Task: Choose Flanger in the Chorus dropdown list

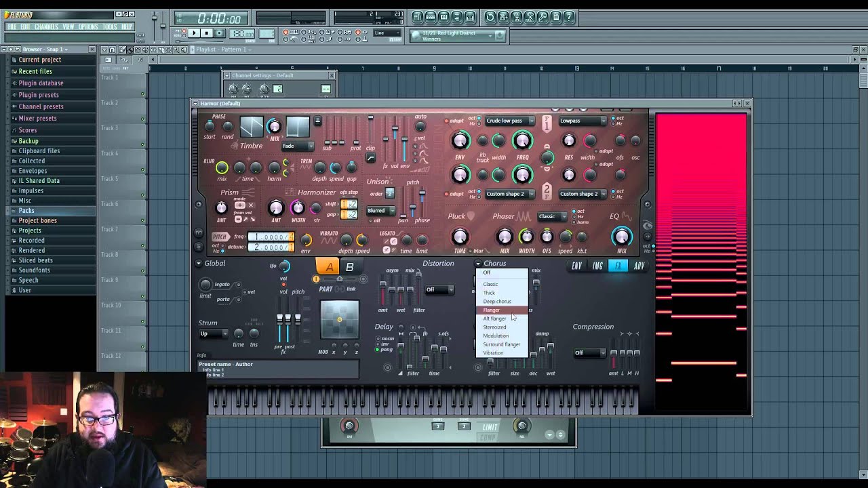Action: click(502, 310)
